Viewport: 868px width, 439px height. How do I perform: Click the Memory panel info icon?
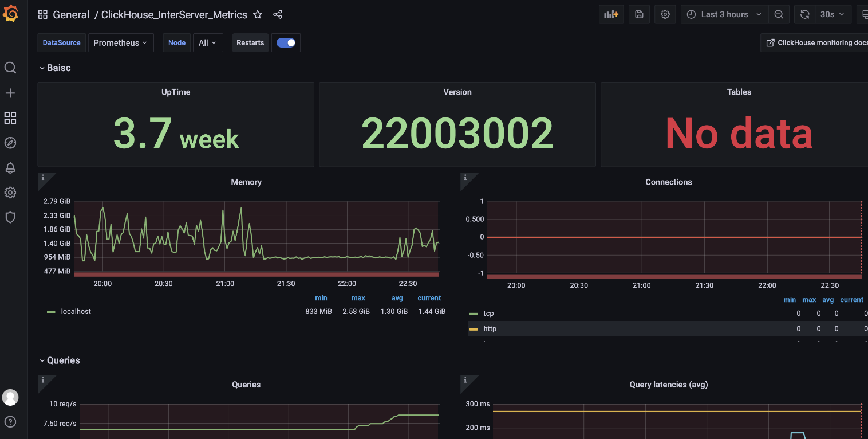[43, 178]
